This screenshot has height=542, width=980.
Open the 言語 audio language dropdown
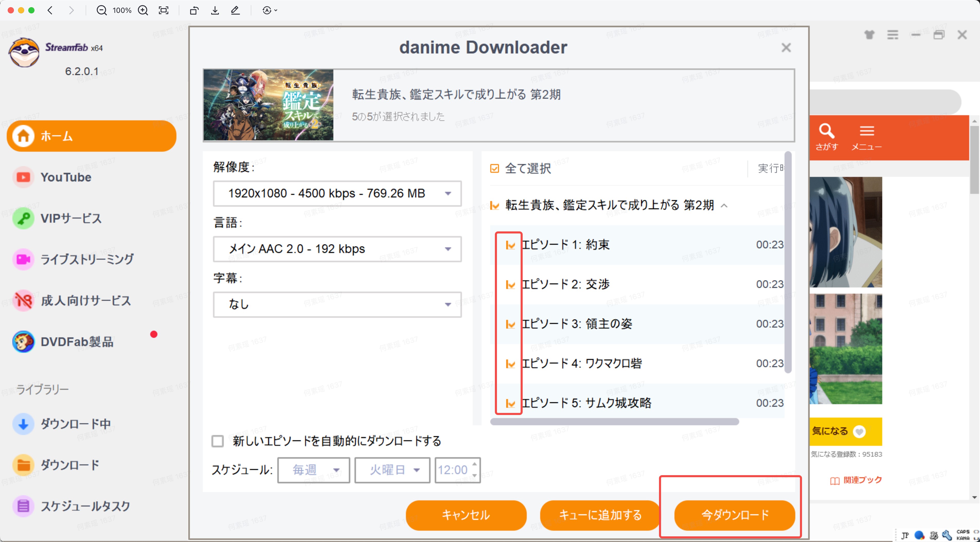(x=337, y=249)
